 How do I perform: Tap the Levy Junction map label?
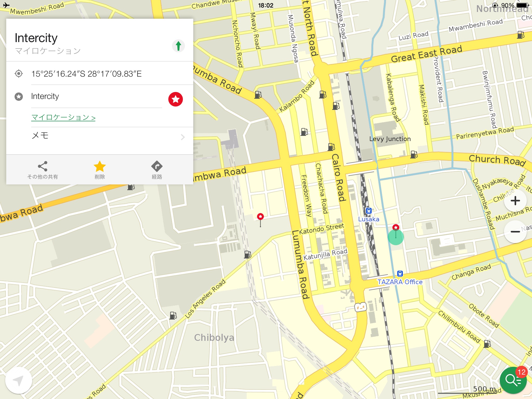[390, 139]
